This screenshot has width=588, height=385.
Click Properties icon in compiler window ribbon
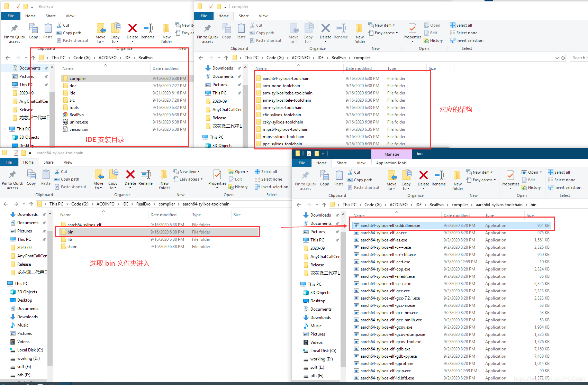tap(412, 33)
